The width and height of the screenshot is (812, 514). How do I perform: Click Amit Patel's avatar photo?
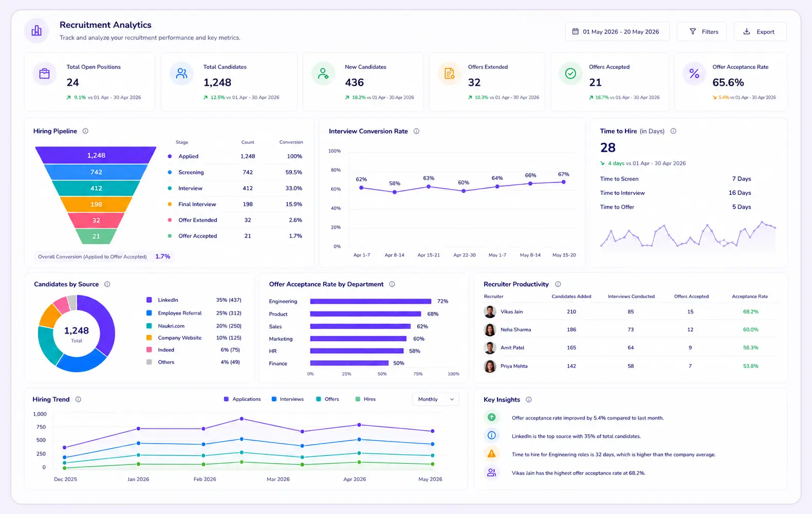click(x=490, y=347)
